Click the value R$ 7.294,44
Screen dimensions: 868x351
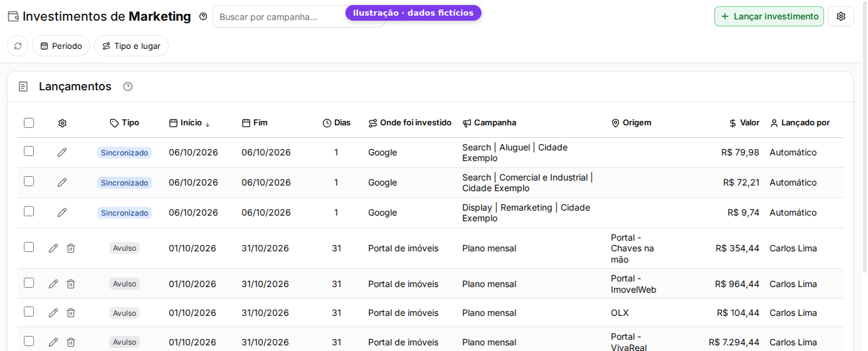[734, 342]
